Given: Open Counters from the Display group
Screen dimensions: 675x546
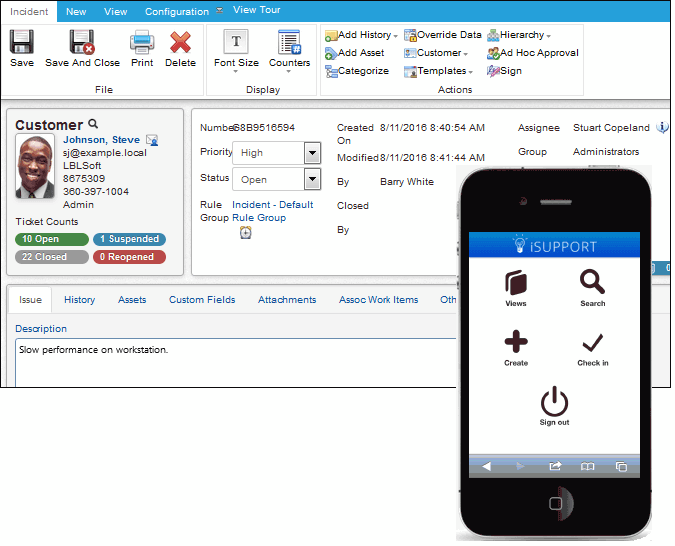Looking at the screenshot, I should click(289, 42).
